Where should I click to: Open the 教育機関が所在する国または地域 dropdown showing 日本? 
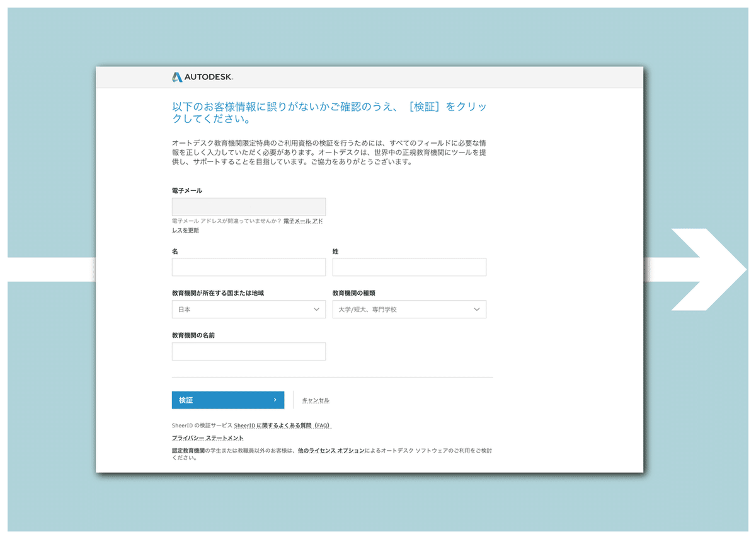coord(249,310)
